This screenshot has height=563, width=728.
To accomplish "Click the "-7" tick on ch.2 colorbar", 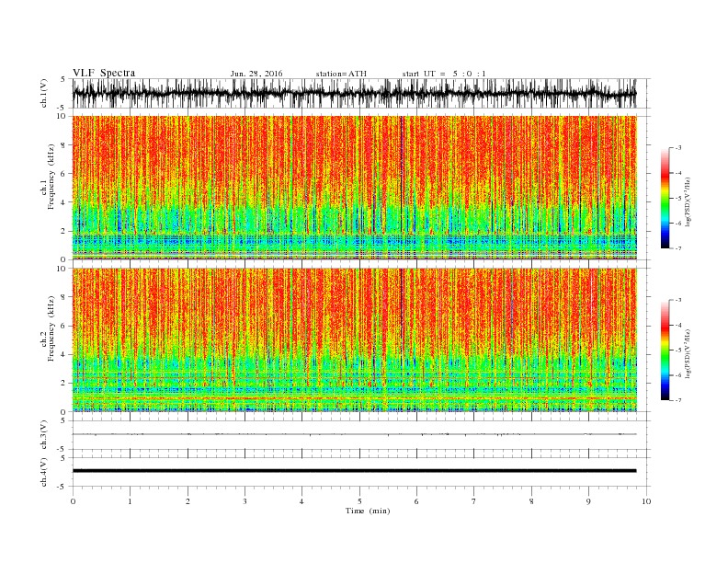I will [x=678, y=400].
